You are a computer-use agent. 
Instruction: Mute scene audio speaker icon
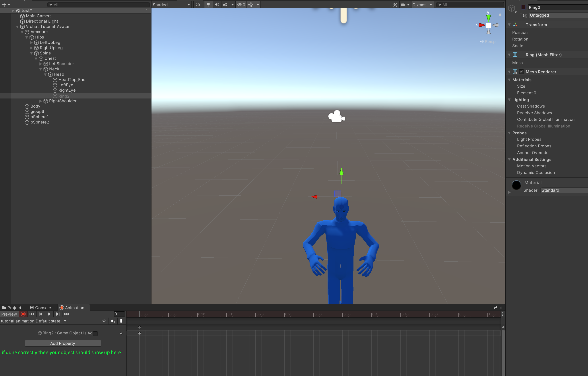[x=217, y=5]
